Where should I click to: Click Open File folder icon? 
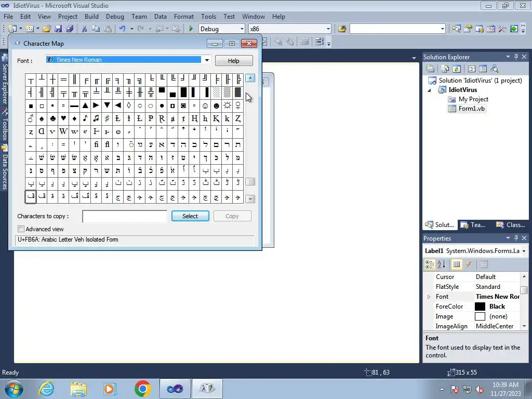[47, 29]
